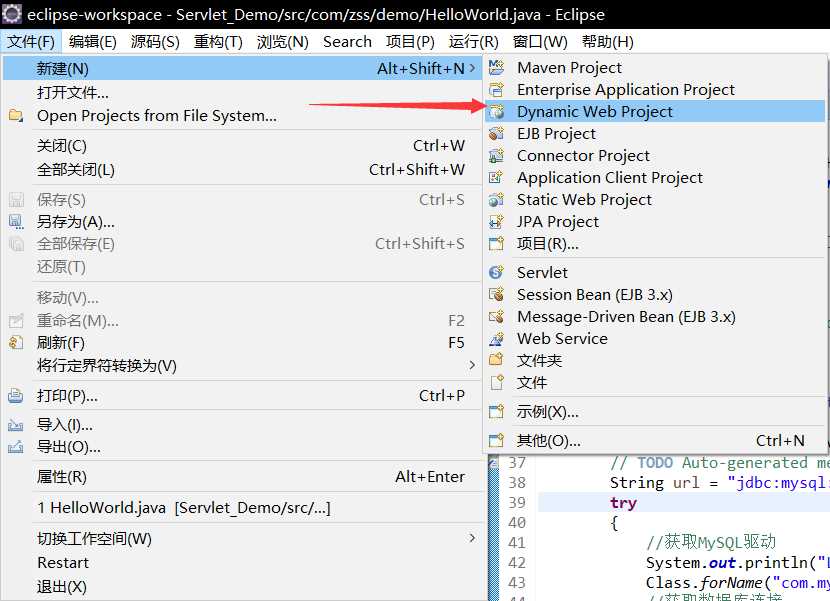The height and width of the screenshot is (601, 830).
Task: Select JPA Project entry
Action: coord(655,221)
